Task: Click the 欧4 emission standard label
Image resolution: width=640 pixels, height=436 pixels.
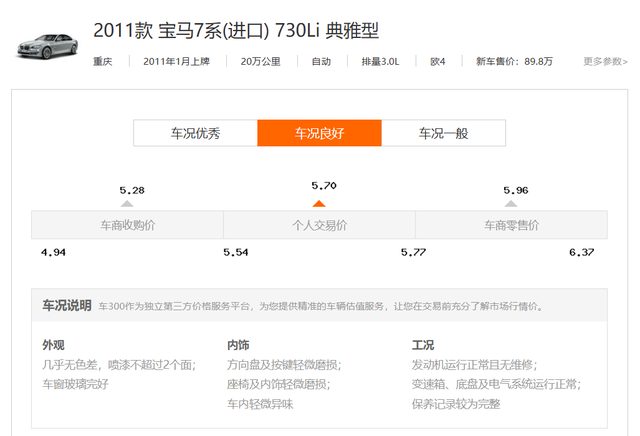Action: [x=438, y=61]
